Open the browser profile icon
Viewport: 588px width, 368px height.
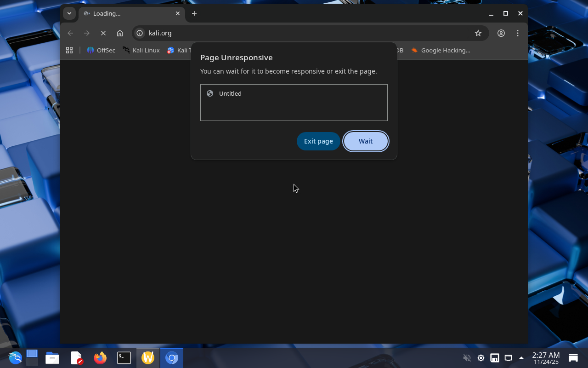pos(501,33)
